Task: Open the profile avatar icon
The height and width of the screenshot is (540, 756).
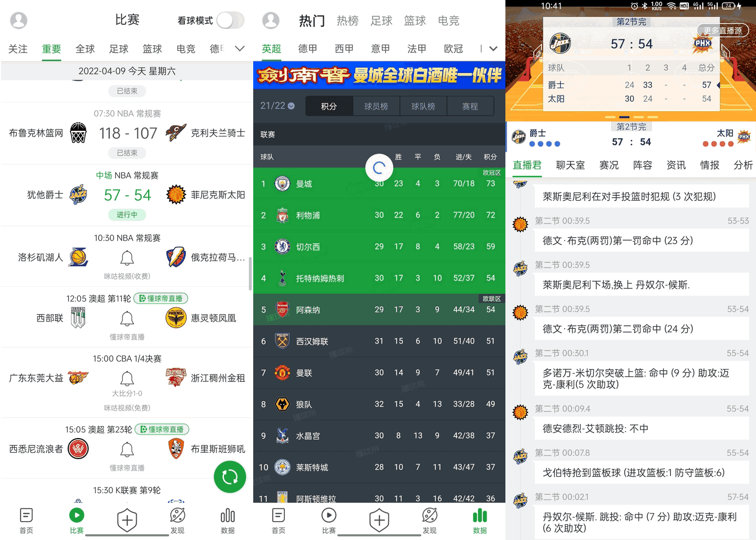Action: point(18,20)
